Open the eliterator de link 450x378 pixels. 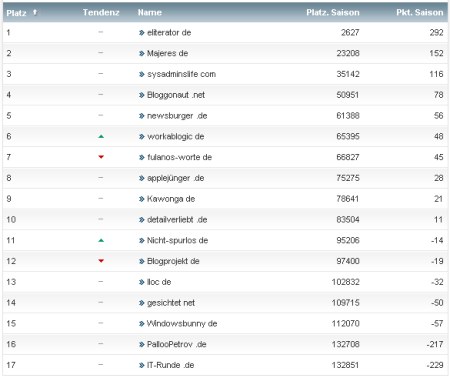click(x=169, y=33)
